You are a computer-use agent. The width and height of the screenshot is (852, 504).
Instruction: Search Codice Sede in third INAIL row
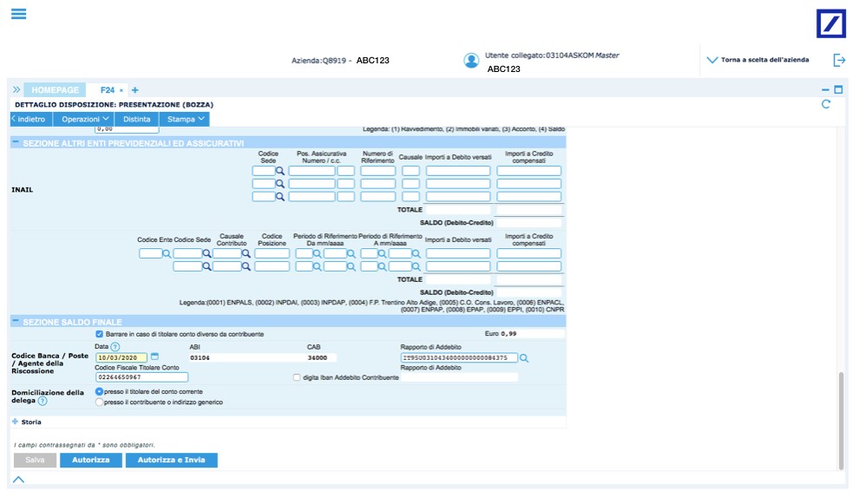280,197
